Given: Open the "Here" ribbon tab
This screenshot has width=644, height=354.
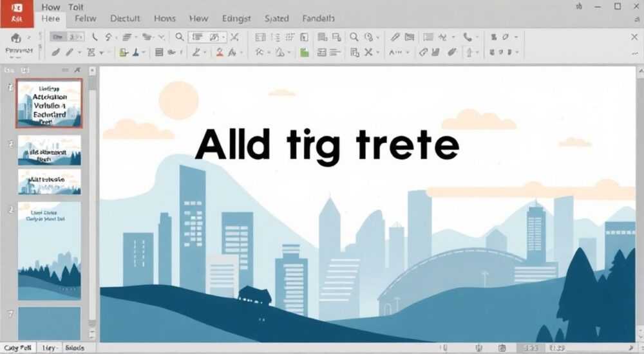Looking at the screenshot, I should click(x=50, y=19).
